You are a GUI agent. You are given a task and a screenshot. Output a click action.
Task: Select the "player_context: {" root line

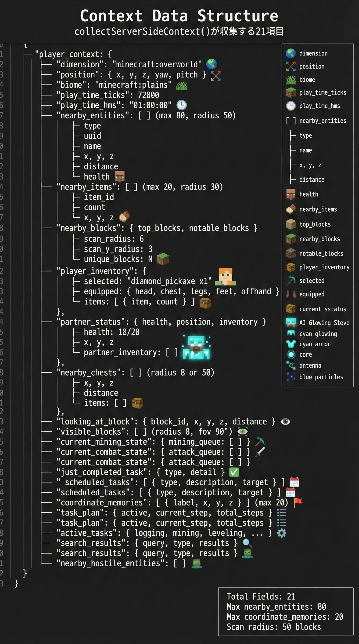click(x=73, y=54)
